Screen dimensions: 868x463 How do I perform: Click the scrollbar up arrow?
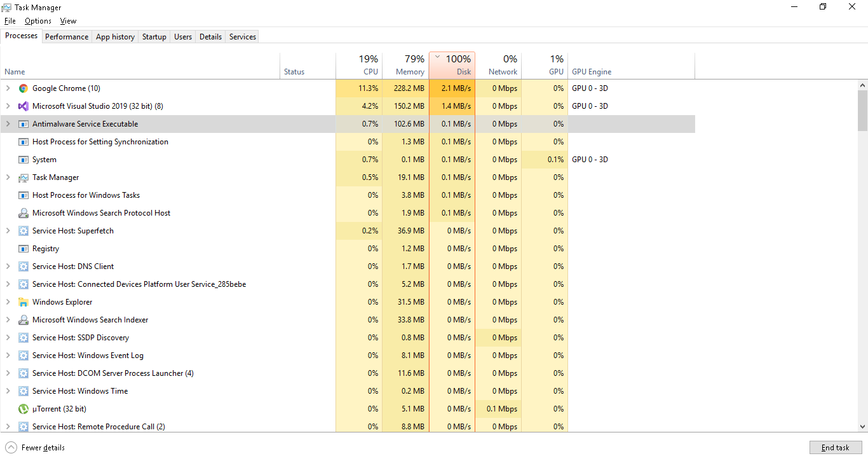coord(862,85)
